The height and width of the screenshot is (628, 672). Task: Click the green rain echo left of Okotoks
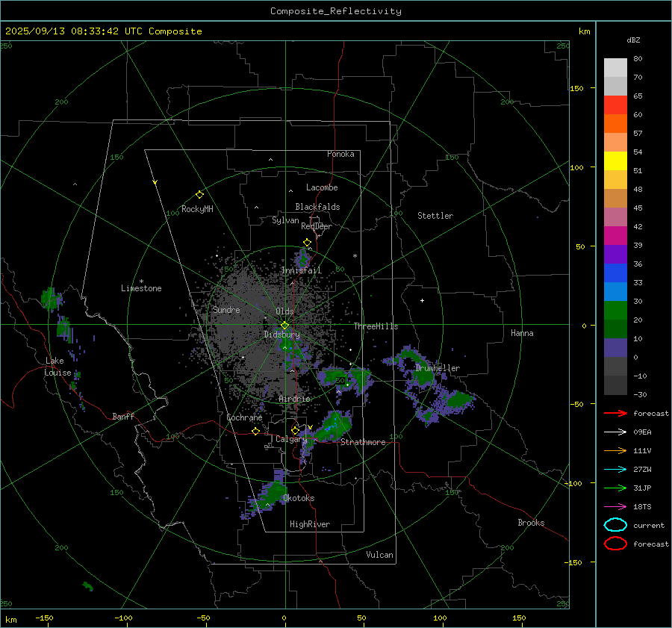[268, 495]
